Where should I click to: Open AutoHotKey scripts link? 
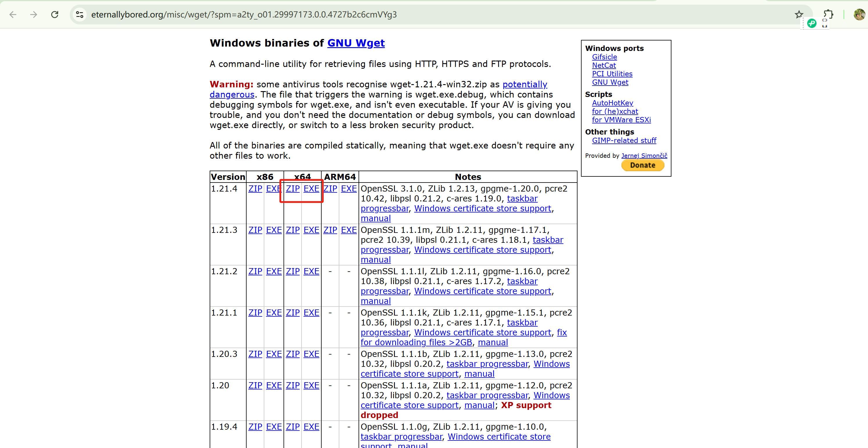coord(612,103)
